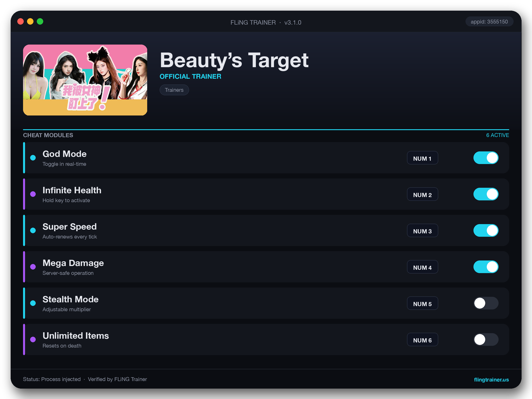Disable Mega Damage toggle
Image resolution: width=532 pixels, height=399 pixels.
(486, 267)
